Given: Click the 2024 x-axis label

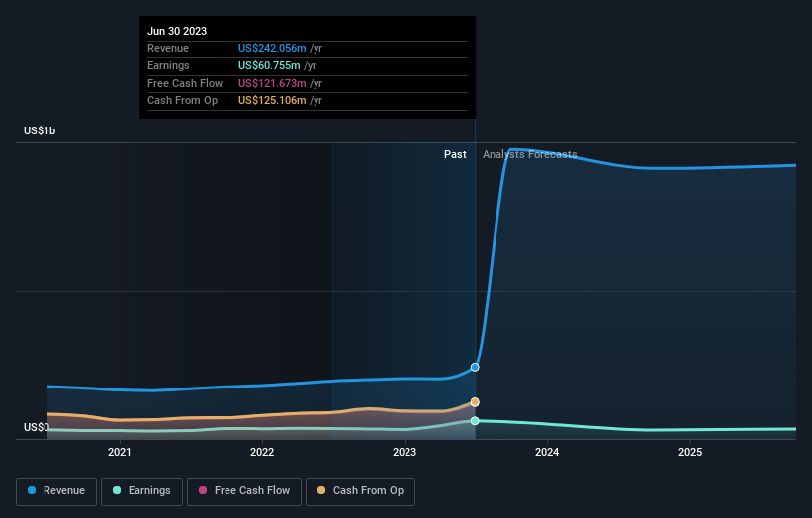Looking at the screenshot, I should [547, 452].
